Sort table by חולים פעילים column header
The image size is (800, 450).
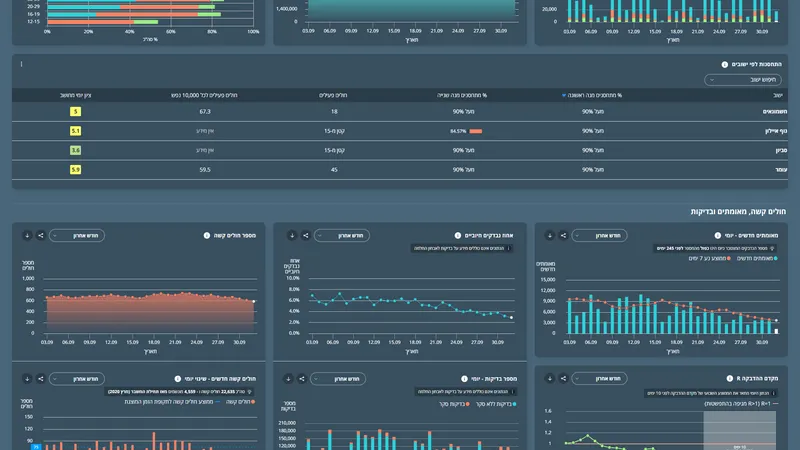pyautogui.click(x=333, y=95)
